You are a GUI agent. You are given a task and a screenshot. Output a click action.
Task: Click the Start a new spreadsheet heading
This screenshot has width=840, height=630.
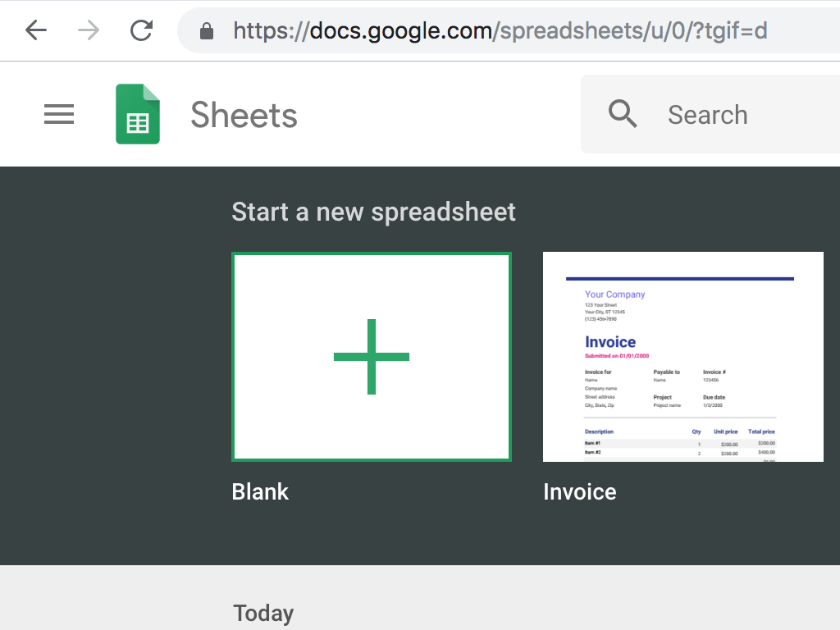tap(373, 212)
